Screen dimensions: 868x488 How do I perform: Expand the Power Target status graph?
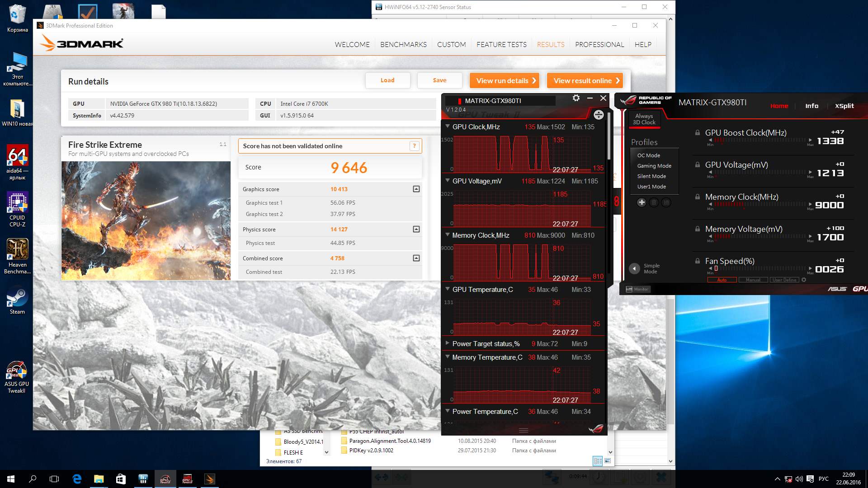[448, 343]
